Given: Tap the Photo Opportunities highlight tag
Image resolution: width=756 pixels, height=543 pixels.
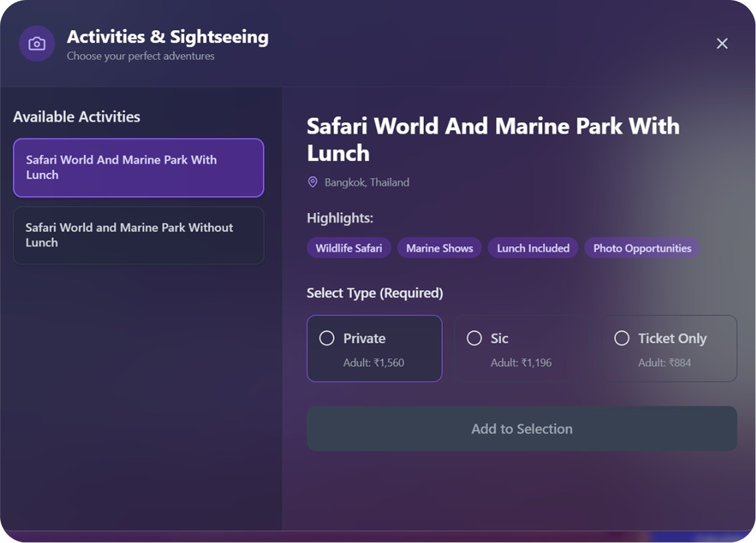Looking at the screenshot, I should tap(642, 248).
